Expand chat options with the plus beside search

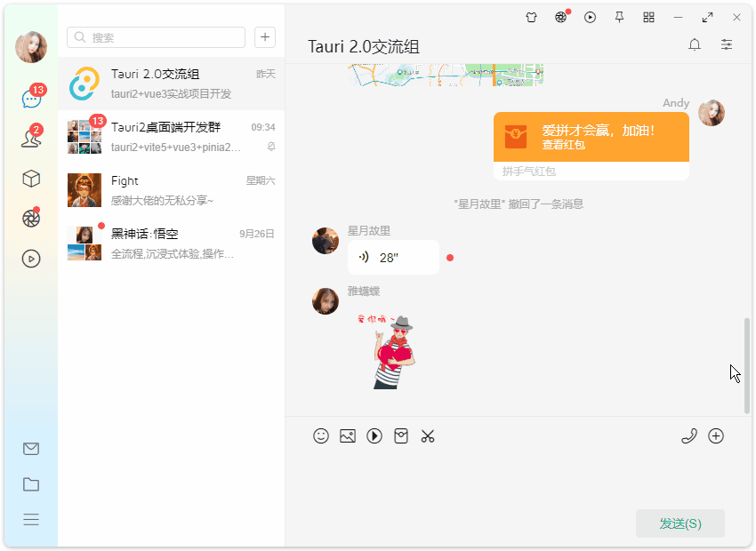pyautogui.click(x=265, y=37)
